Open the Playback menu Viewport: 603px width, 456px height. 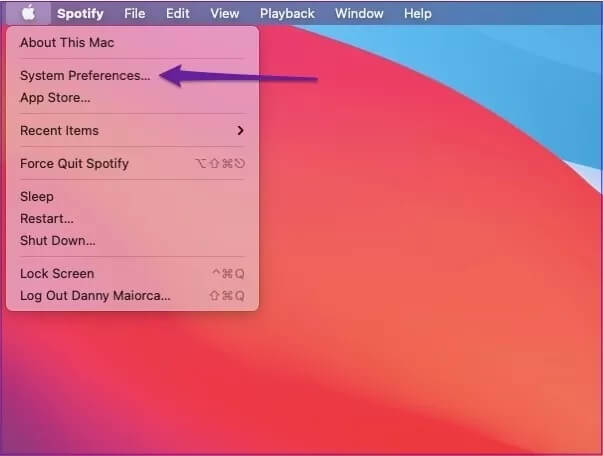(x=287, y=13)
